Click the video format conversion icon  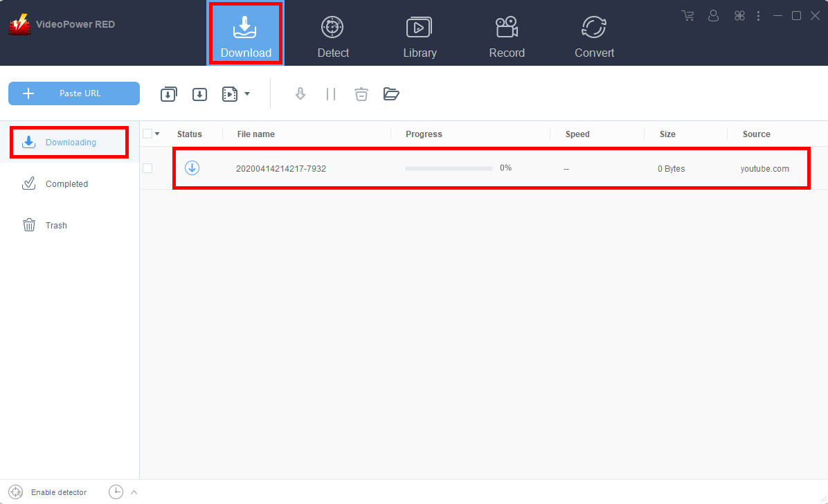pyautogui.click(x=230, y=95)
